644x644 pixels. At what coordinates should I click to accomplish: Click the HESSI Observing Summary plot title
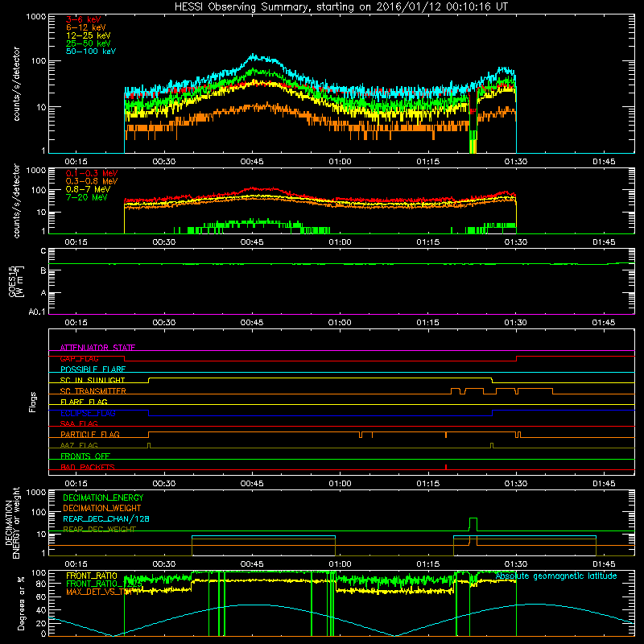point(341,6)
